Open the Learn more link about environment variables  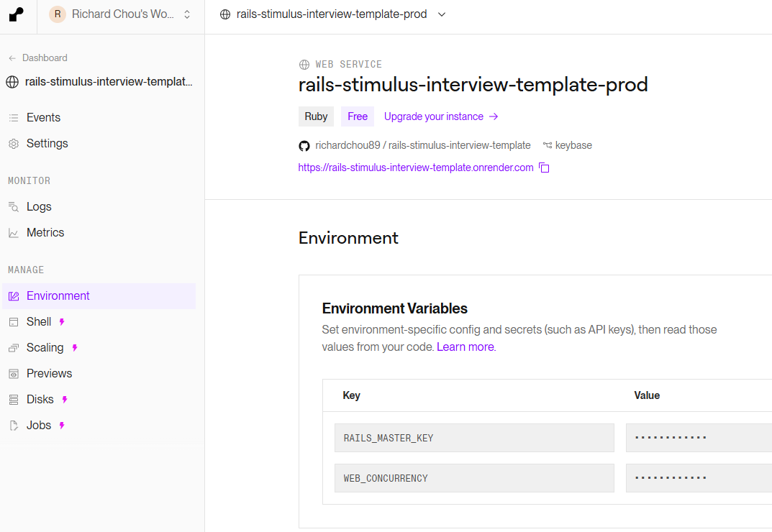464,347
